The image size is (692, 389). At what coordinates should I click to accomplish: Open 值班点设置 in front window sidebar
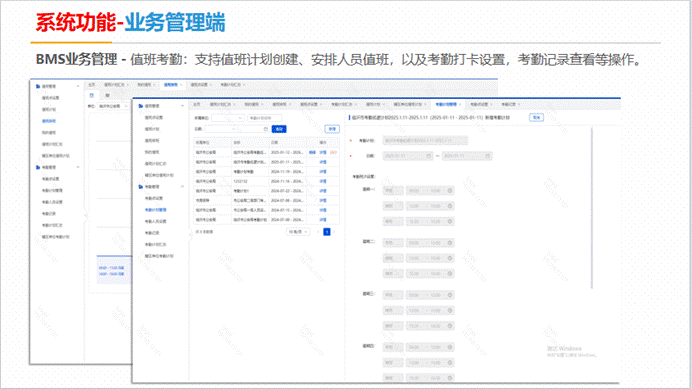tap(154, 118)
